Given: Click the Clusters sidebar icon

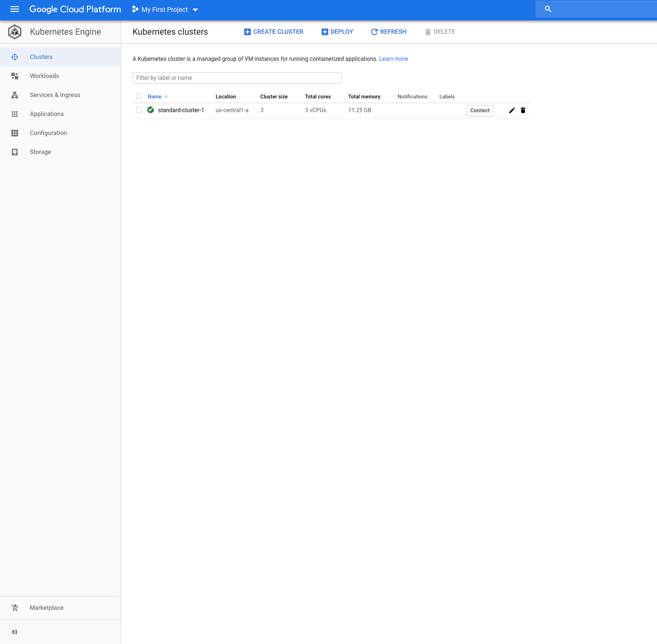Looking at the screenshot, I should click(15, 57).
